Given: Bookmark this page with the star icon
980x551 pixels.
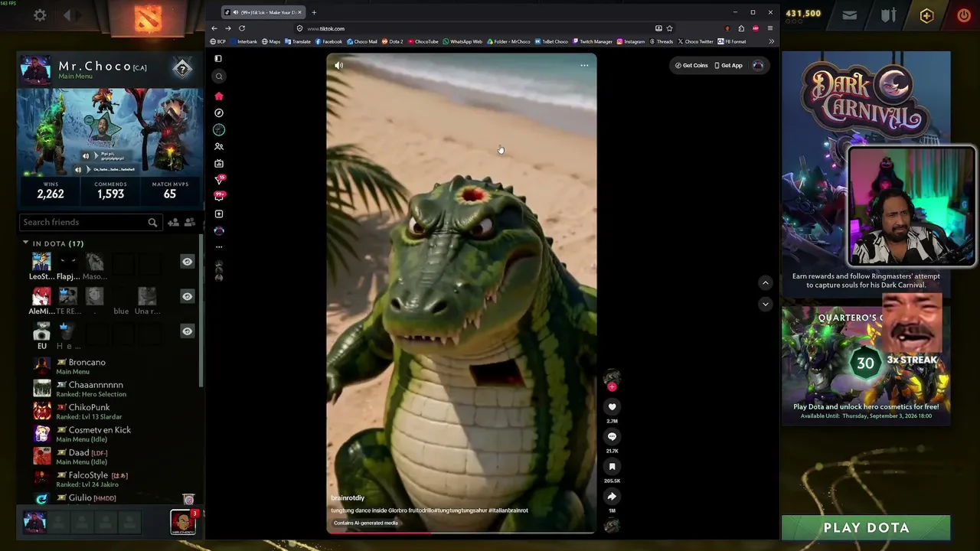Looking at the screenshot, I should pos(669,29).
